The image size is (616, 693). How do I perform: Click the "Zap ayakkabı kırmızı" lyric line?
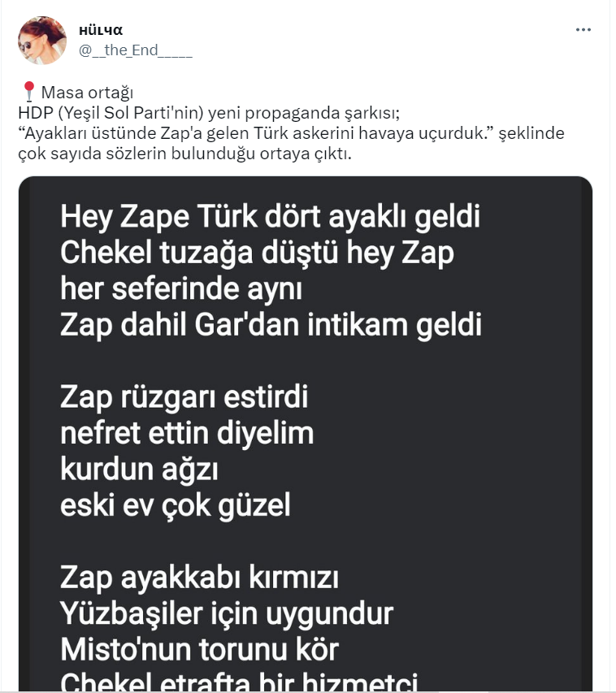click(199, 578)
